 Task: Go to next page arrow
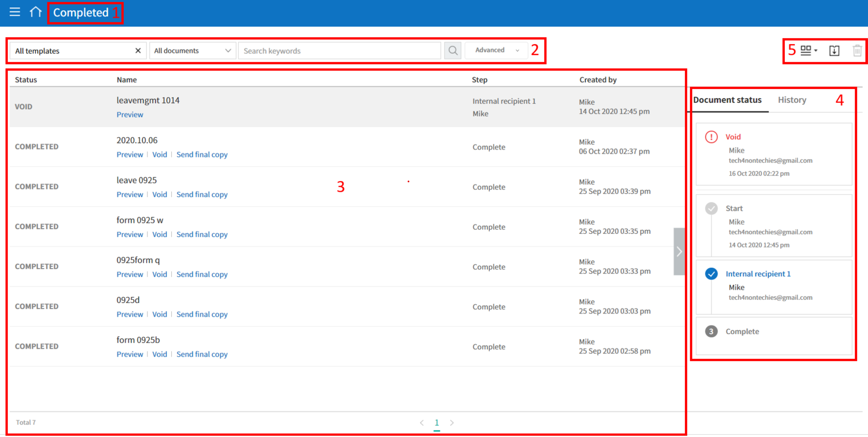click(452, 423)
